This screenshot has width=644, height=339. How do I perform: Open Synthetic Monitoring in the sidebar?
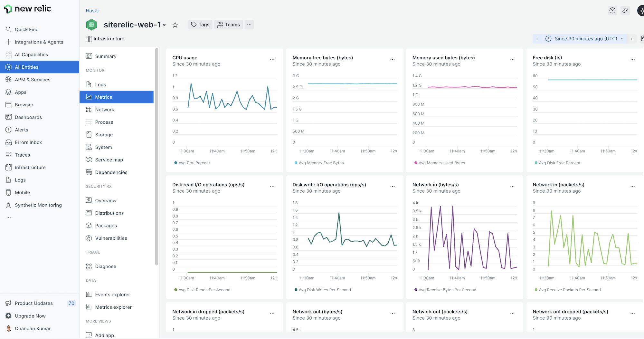point(38,205)
